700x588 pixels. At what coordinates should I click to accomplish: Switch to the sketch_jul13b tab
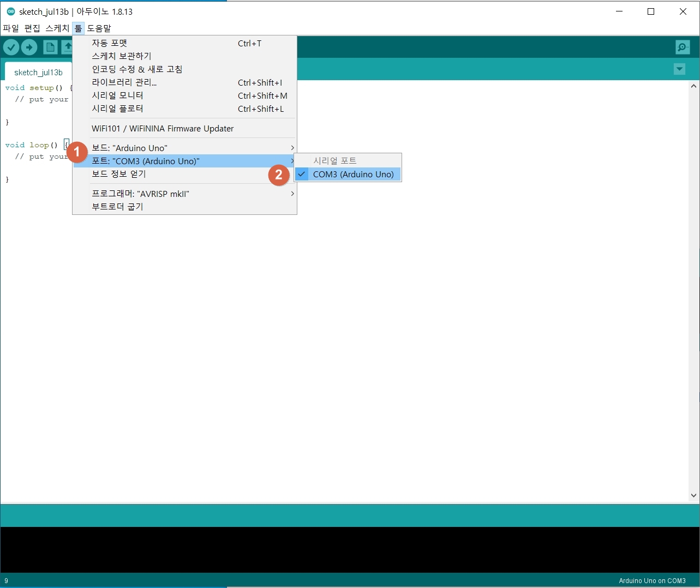pos(38,72)
